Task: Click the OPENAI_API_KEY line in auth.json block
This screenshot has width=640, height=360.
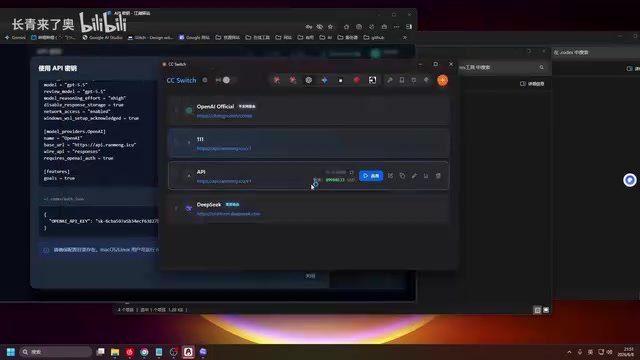Action: pyautogui.click(x=103, y=221)
